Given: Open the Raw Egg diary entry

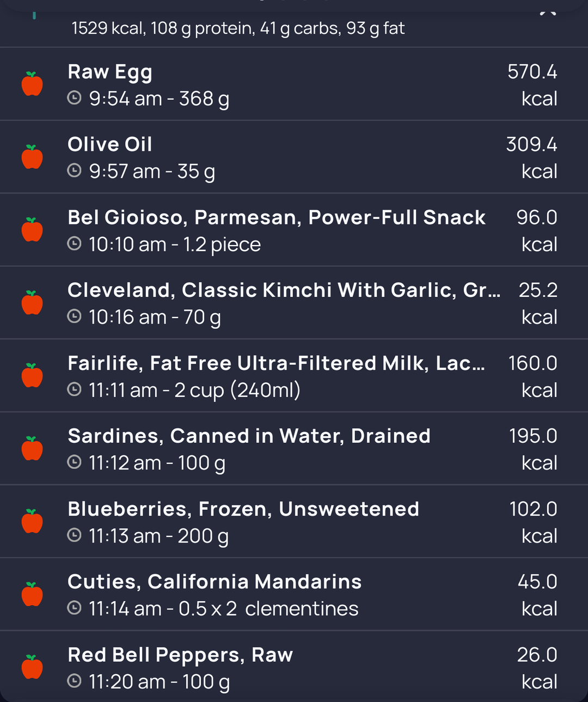Looking at the screenshot, I should click(x=294, y=84).
